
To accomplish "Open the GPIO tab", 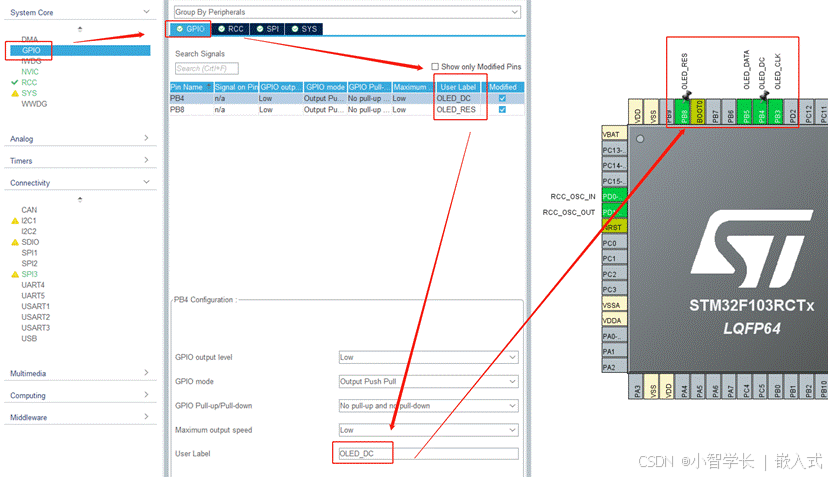I will pyautogui.click(x=190, y=29).
